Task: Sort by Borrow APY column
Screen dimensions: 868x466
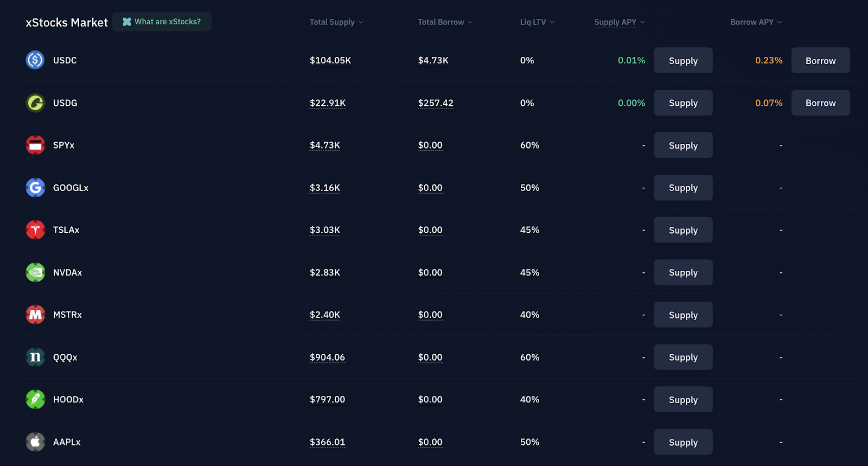Action: point(756,22)
